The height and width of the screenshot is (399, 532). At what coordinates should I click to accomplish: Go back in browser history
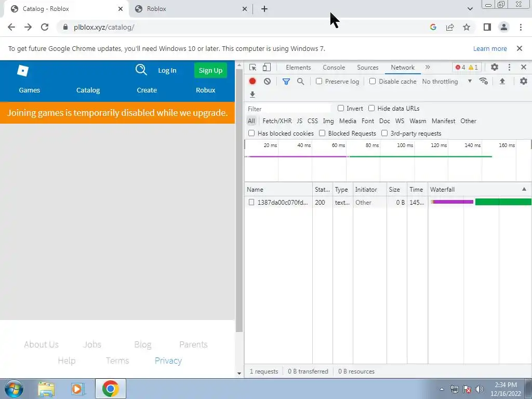(x=11, y=27)
